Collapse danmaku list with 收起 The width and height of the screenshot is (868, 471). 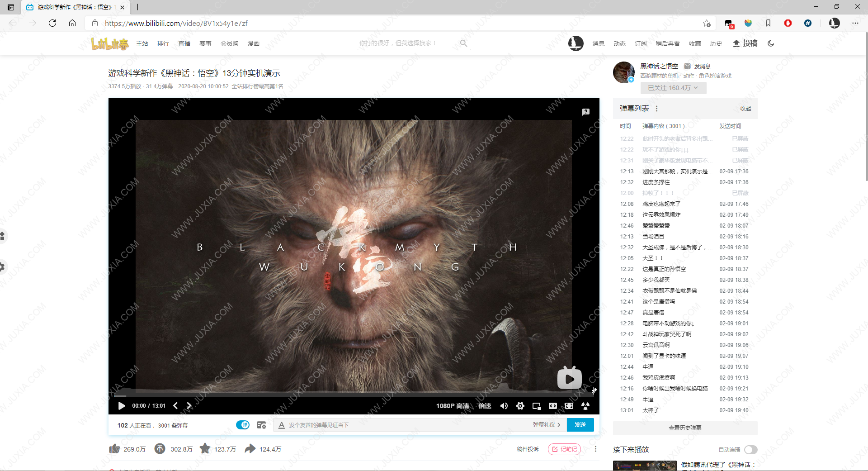pos(745,109)
